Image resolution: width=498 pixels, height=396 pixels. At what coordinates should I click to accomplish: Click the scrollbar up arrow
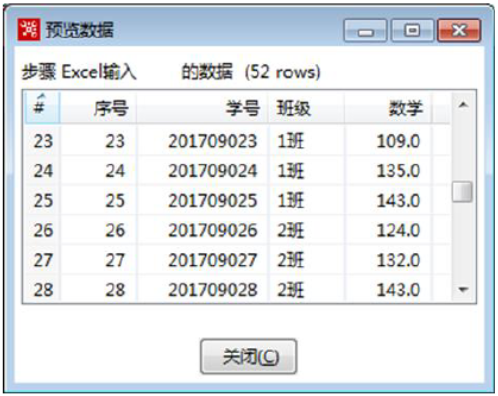pyautogui.click(x=463, y=105)
